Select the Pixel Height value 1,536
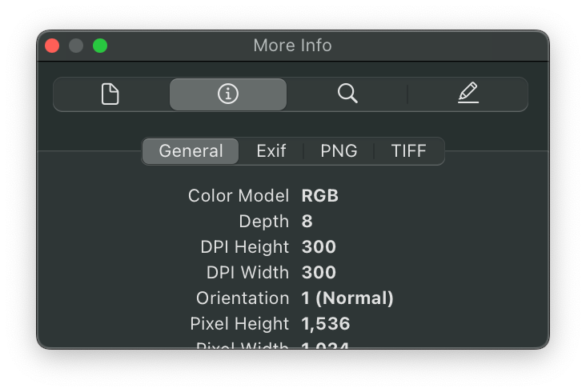The height and width of the screenshot is (392, 586). 326,324
